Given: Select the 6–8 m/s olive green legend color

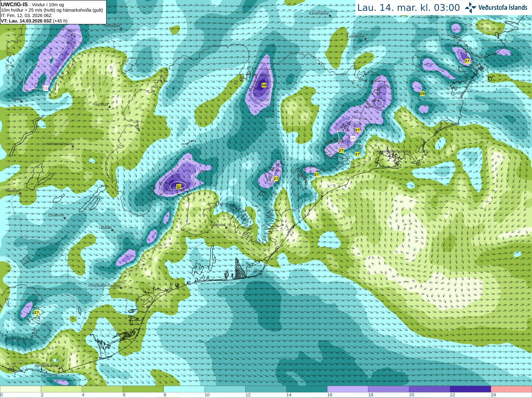Looking at the screenshot, I should click(x=143, y=389).
